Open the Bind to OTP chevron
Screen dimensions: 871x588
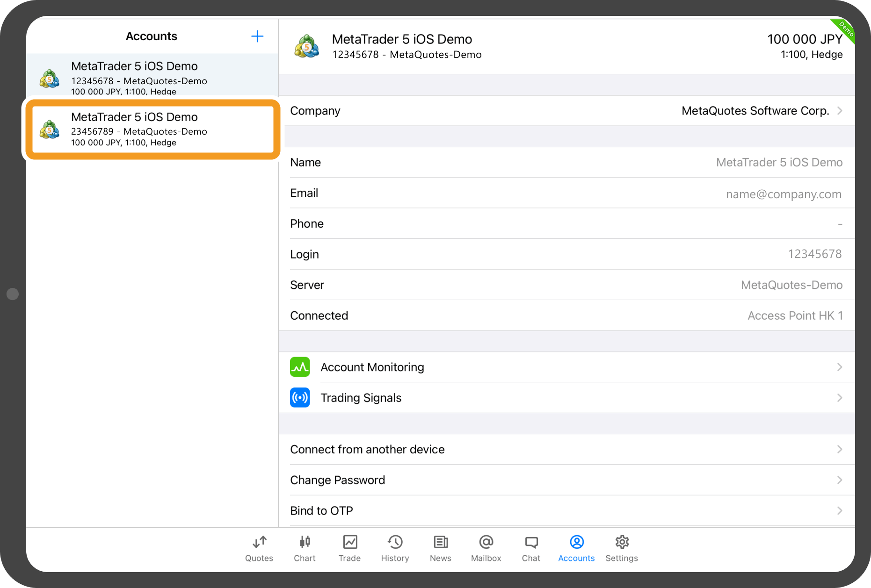(840, 510)
